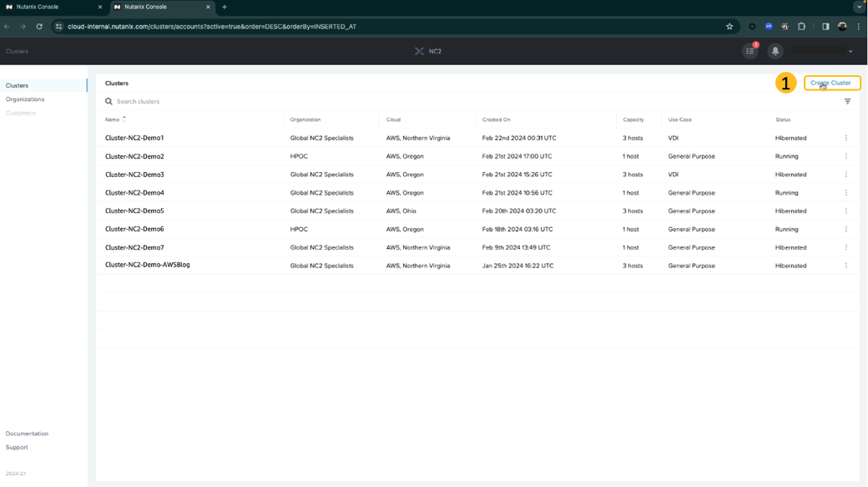Image resolution: width=868 pixels, height=487 pixels.
Task: Expand the tab search dropdown arrow
Action: click(x=859, y=8)
